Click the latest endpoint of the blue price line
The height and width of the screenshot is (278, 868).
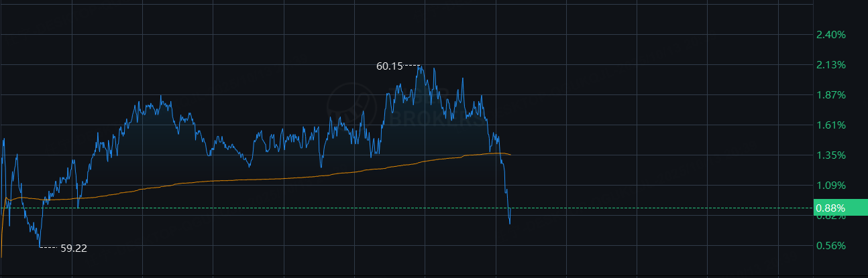pyautogui.click(x=510, y=223)
